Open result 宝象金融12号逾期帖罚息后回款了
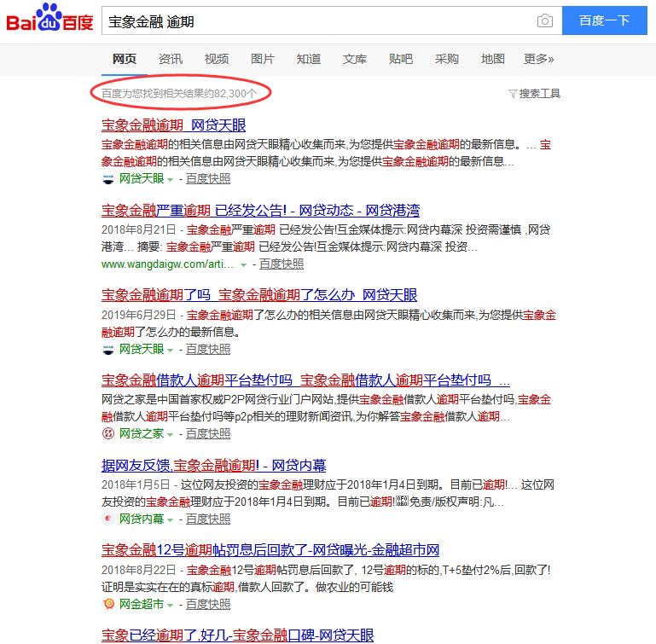Image resolution: width=656 pixels, height=644 pixels. (x=270, y=550)
